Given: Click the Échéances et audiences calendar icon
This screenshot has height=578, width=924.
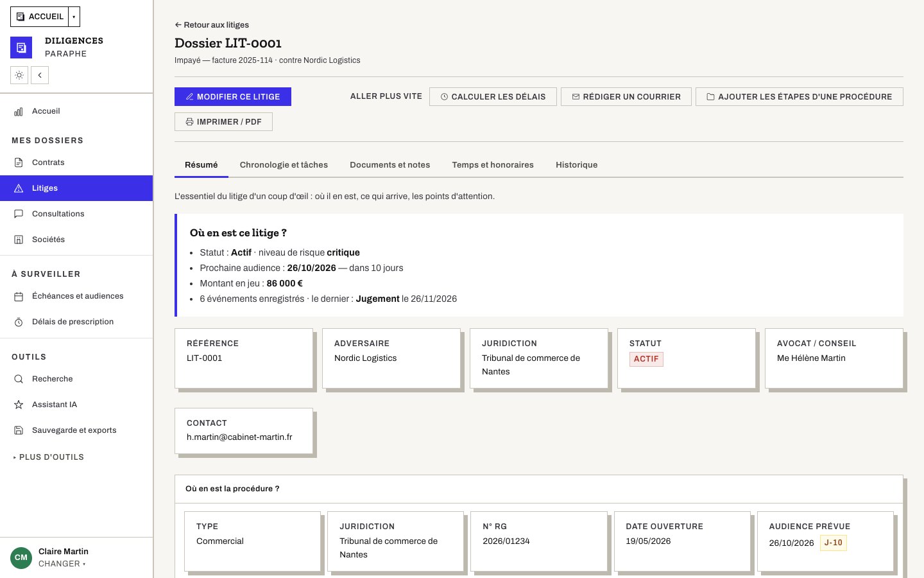Looking at the screenshot, I should tap(19, 296).
